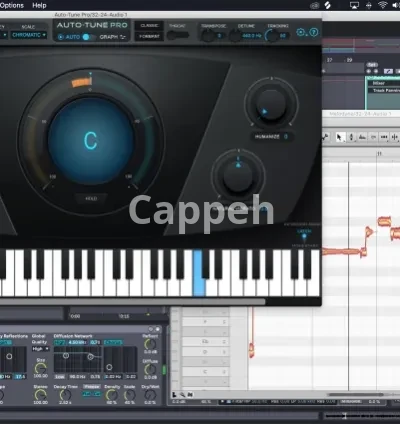Click the magnifier icon below Melodyne note list
The image size is (400, 424).
click(183, 395)
